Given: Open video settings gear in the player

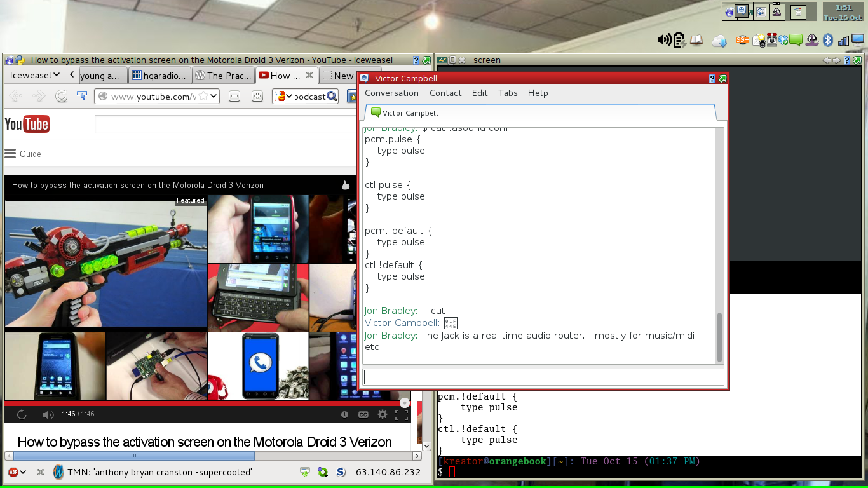Looking at the screenshot, I should pyautogui.click(x=383, y=414).
